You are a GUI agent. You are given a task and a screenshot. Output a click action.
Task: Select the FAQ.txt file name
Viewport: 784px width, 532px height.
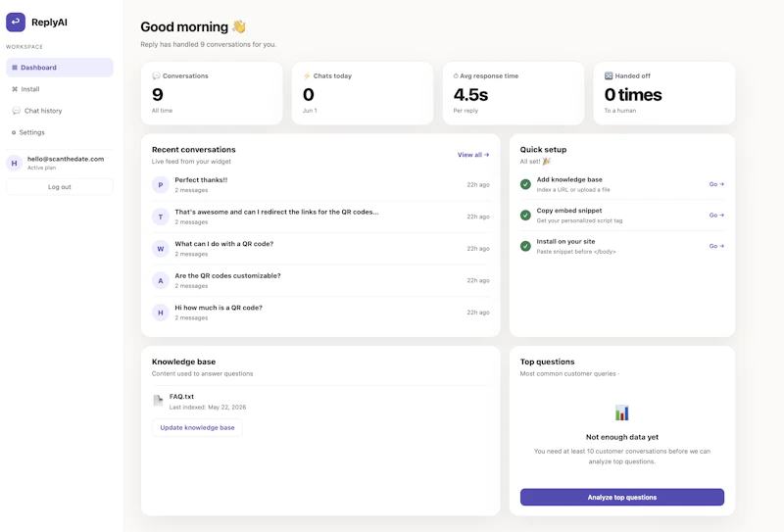[181, 397]
